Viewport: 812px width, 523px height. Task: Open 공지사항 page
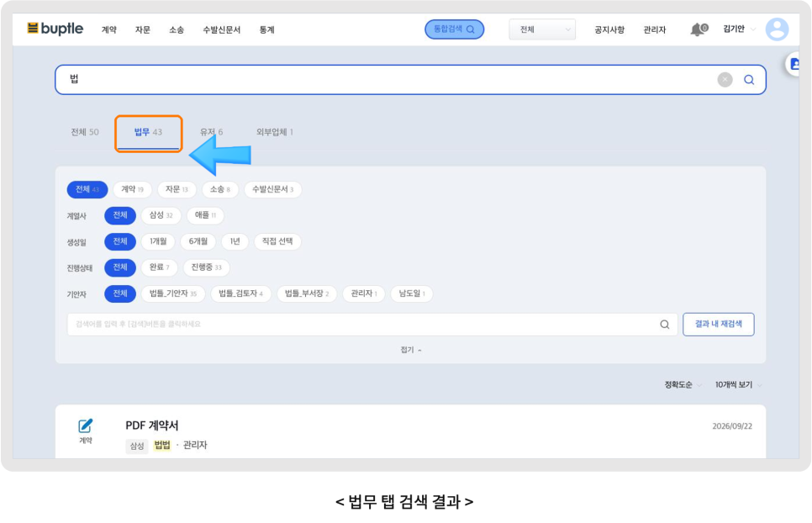coord(609,30)
